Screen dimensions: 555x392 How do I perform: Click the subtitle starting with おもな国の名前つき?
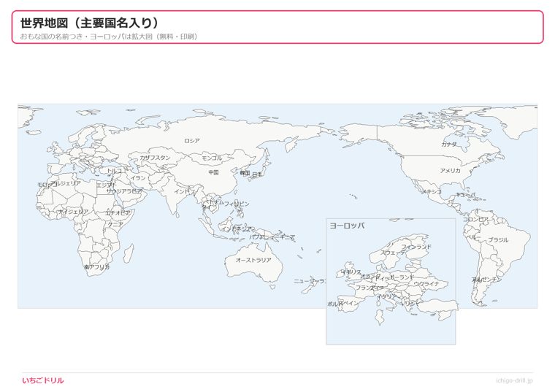point(109,36)
